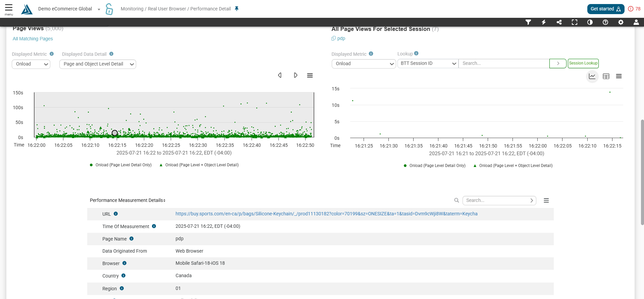Show info for Lookup field
The image size is (644, 299).
click(416, 53)
